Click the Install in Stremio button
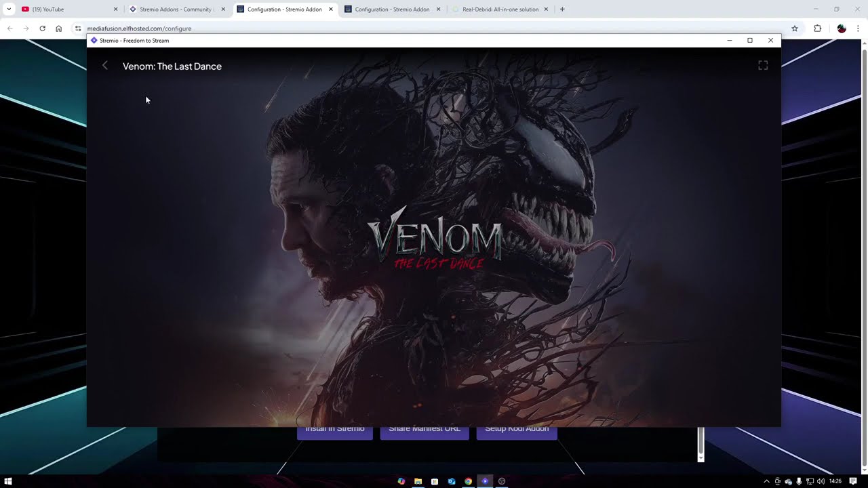This screenshot has height=488, width=868. pyautogui.click(x=335, y=432)
